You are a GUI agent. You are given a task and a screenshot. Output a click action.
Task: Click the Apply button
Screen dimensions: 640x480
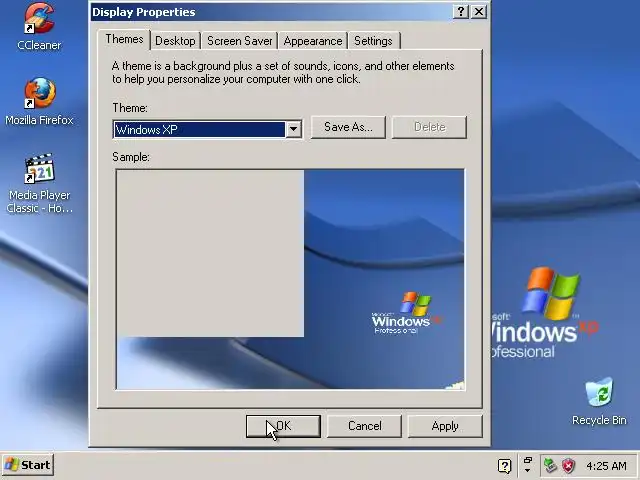(x=445, y=426)
